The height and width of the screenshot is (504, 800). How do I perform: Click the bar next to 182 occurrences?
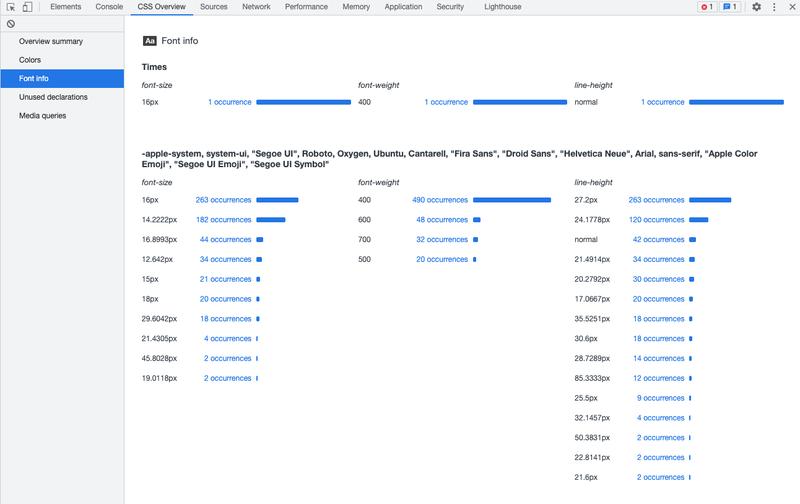[270, 220]
